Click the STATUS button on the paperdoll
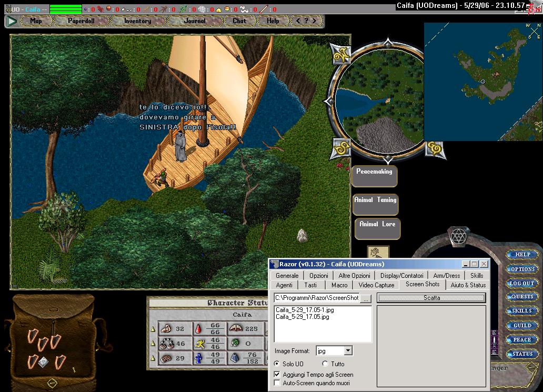The height and width of the screenshot is (392, 543). 522,354
